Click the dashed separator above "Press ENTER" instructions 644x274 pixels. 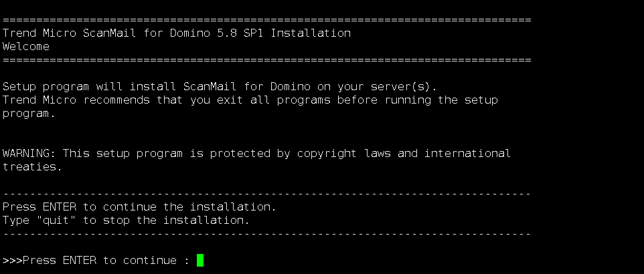[x=266, y=194]
